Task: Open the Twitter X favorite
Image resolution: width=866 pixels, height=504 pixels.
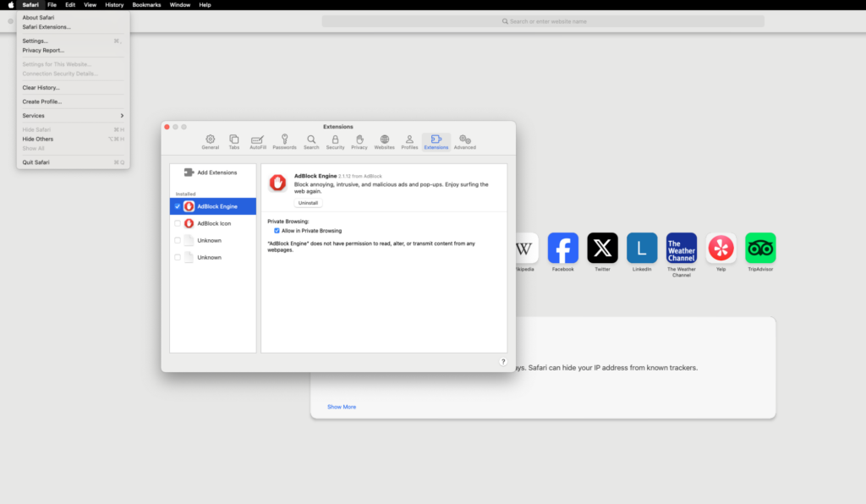Action: click(x=602, y=248)
